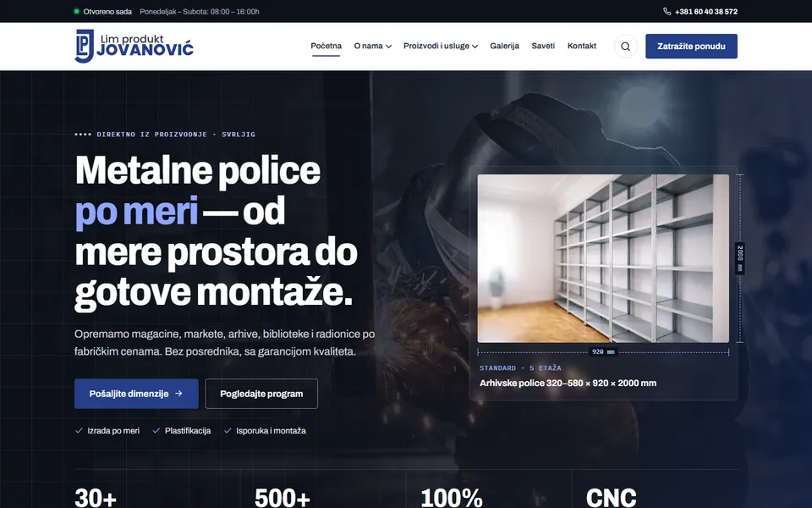
Task: Click the arrow in 'Pošaljite dimenzije' button
Action: pos(178,394)
